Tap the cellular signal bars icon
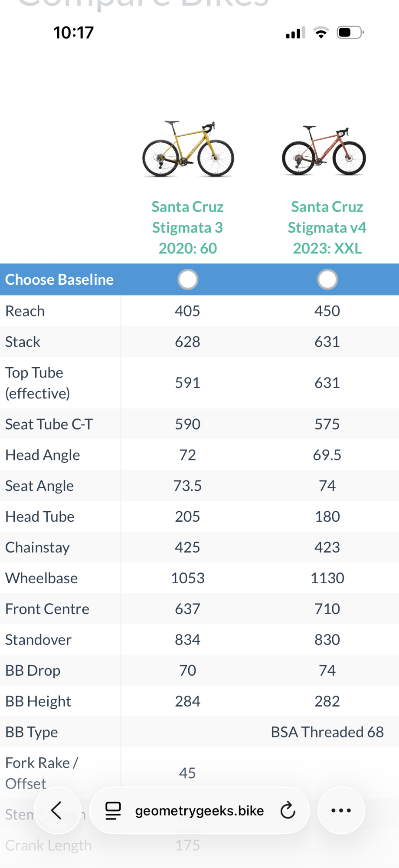 pyautogui.click(x=295, y=33)
